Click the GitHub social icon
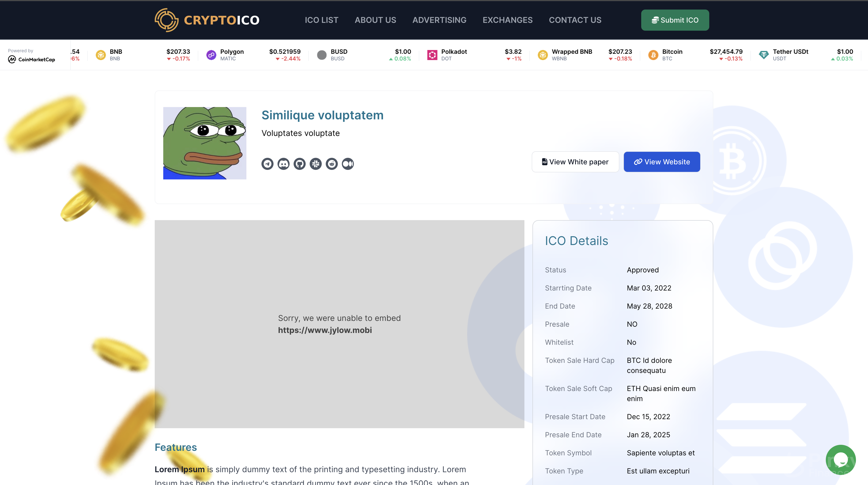Image resolution: width=868 pixels, height=485 pixels. pos(299,163)
